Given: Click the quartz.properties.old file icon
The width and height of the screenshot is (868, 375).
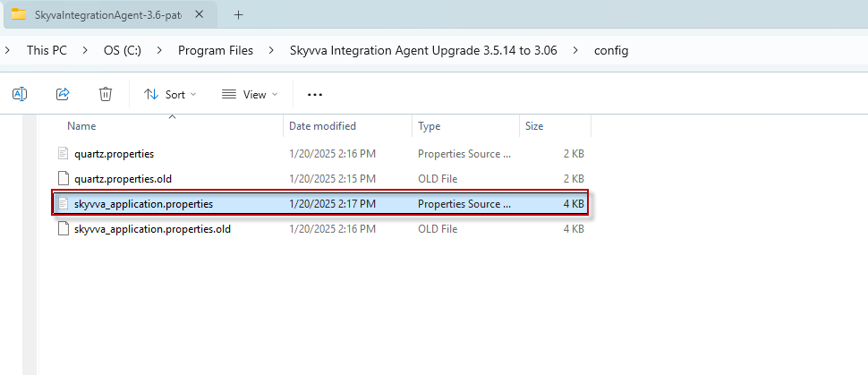Looking at the screenshot, I should pyautogui.click(x=63, y=179).
